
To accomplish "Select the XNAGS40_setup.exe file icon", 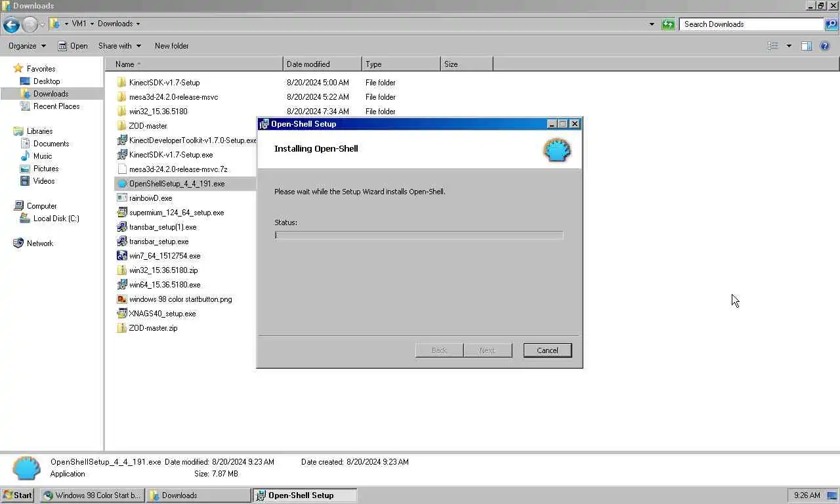I will click(x=121, y=314).
